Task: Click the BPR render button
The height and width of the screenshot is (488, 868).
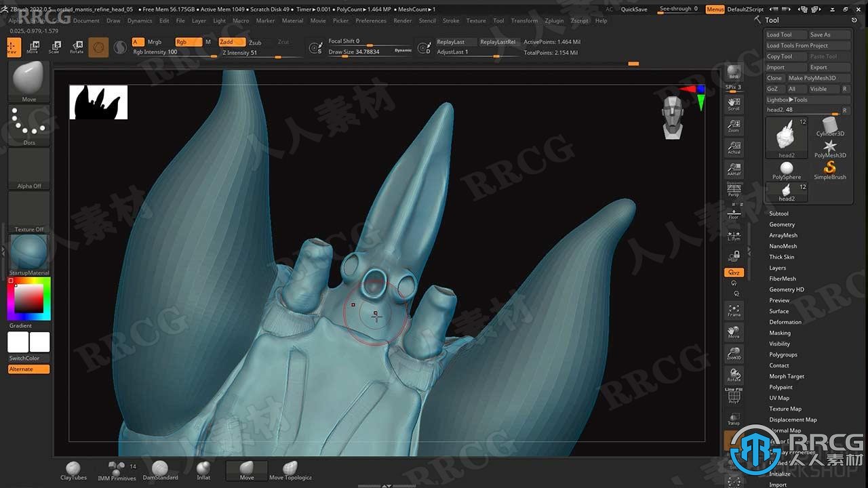Action: coord(734,73)
